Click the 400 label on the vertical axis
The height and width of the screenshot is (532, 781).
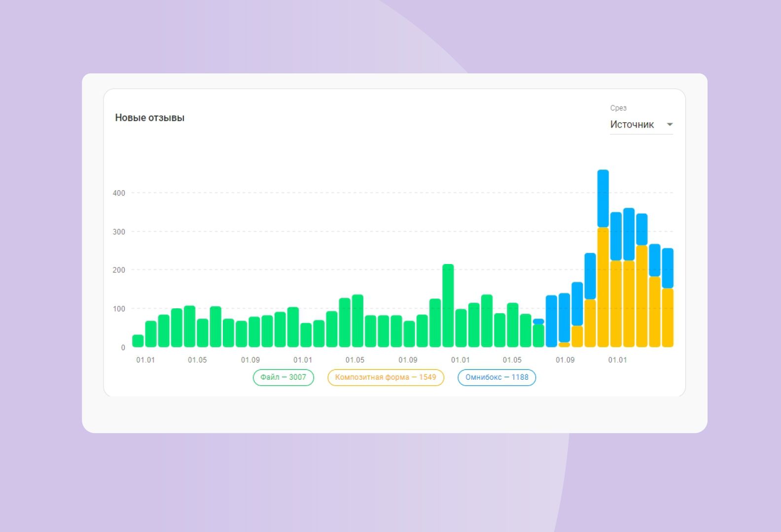(119, 193)
